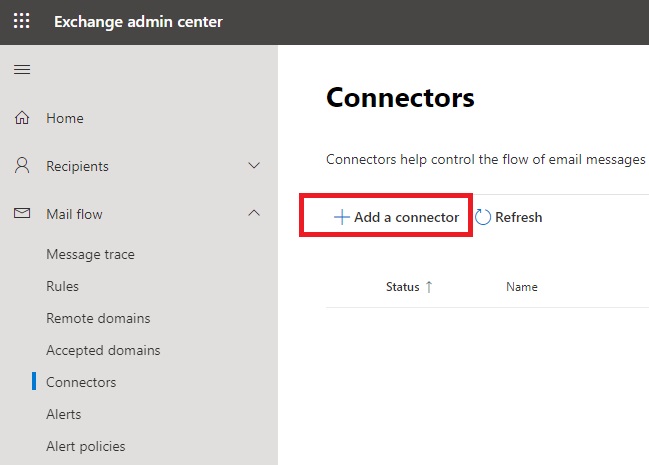Click the plus icon for Add a connector

click(342, 217)
